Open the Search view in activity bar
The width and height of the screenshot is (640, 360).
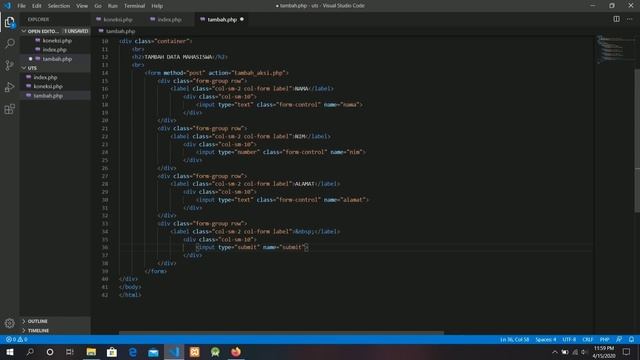[9, 43]
